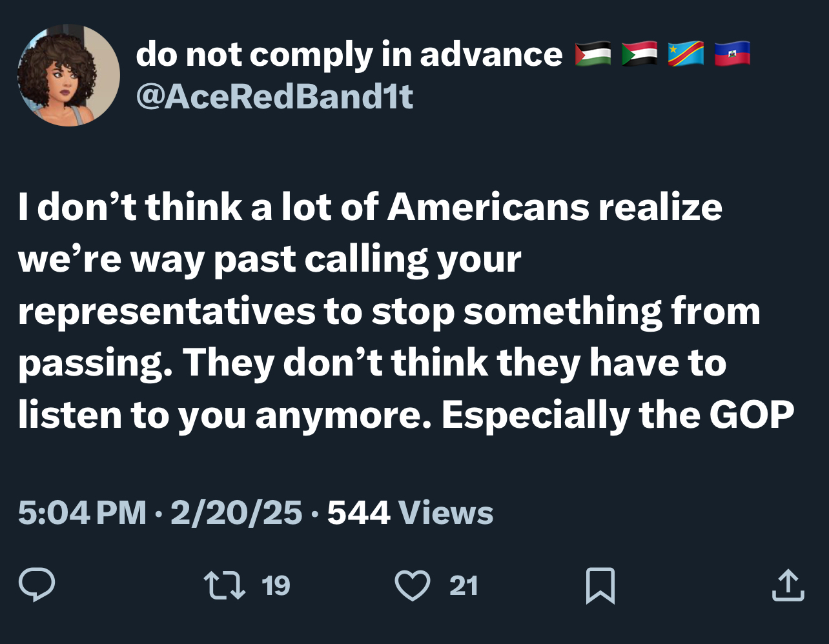Click the Haiti flag emoji in name
Image resolution: width=829 pixels, height=644 pixels.
point(732,54)
